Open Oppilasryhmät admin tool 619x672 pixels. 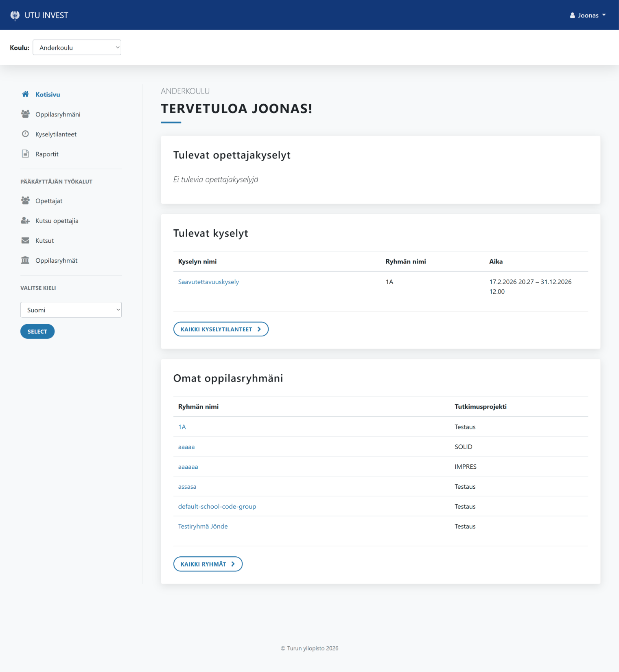coord(56,261)
